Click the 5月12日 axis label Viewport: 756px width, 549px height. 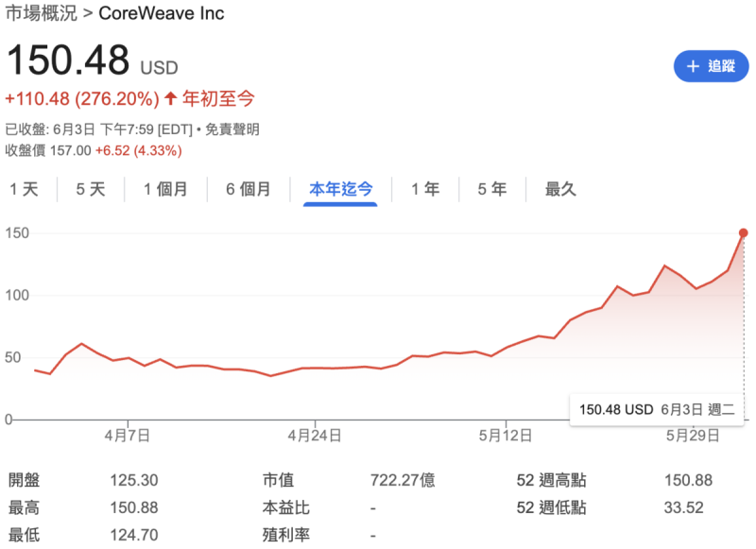[x=506, y=436]
